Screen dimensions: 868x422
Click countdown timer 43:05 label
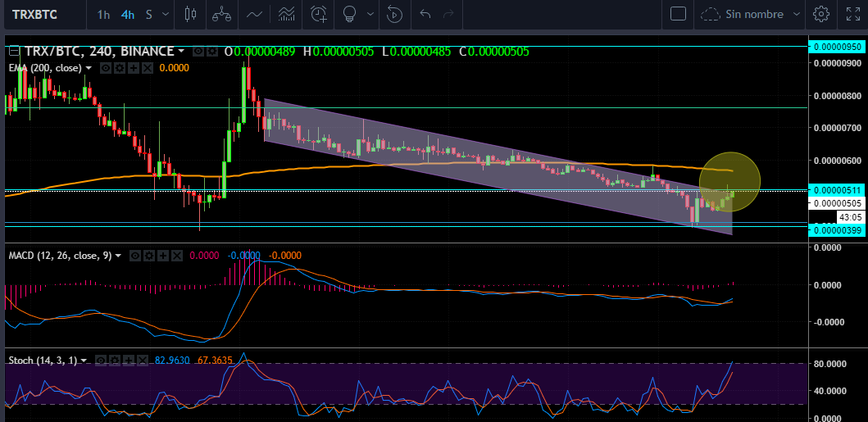click(850, 217)
